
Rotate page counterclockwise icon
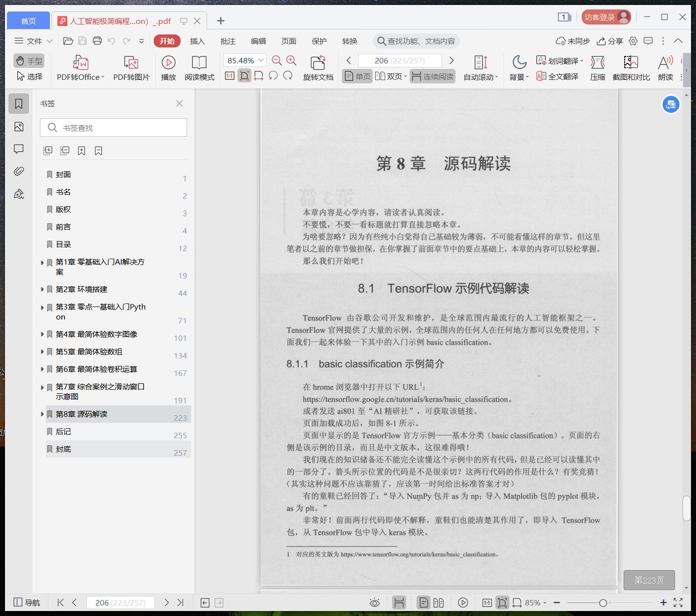coord(273,76)
